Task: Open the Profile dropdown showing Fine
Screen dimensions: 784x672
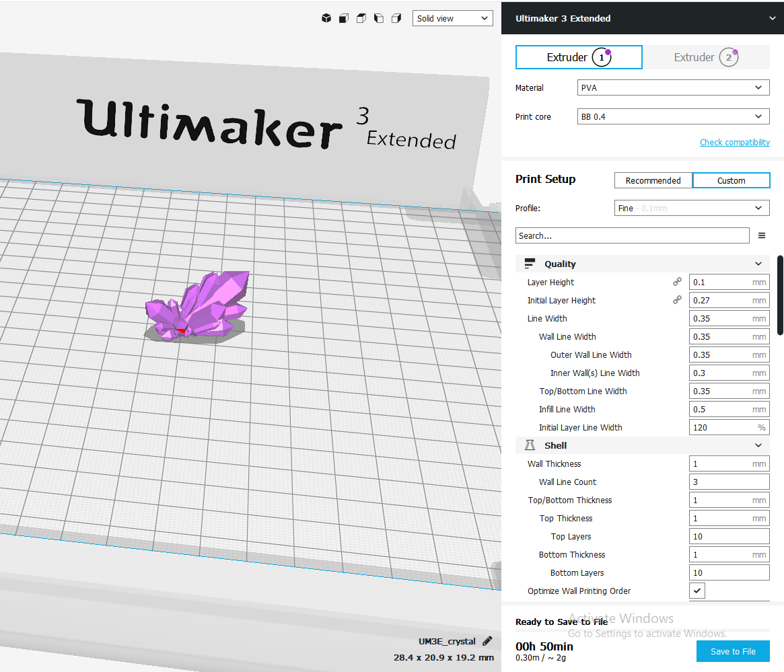Action: [x=692, y=208]
